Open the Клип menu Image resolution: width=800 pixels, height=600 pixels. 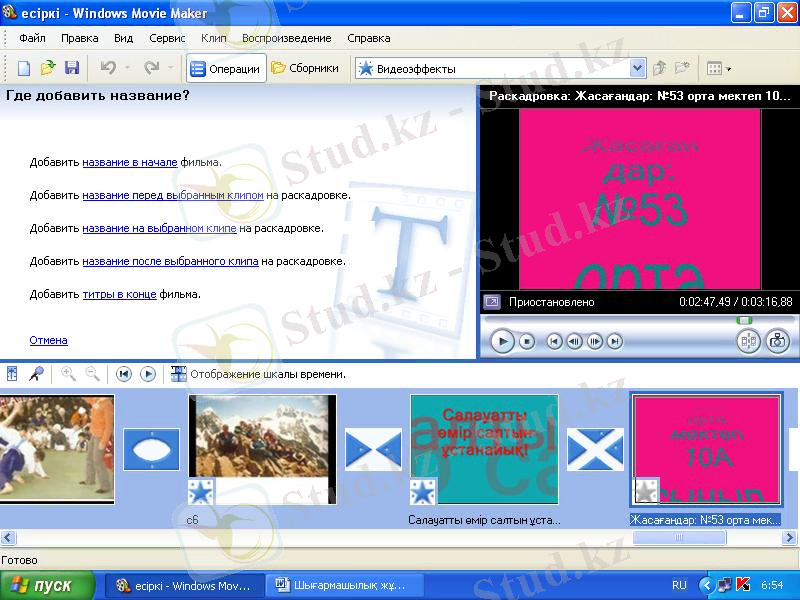[x=213, y=38]
